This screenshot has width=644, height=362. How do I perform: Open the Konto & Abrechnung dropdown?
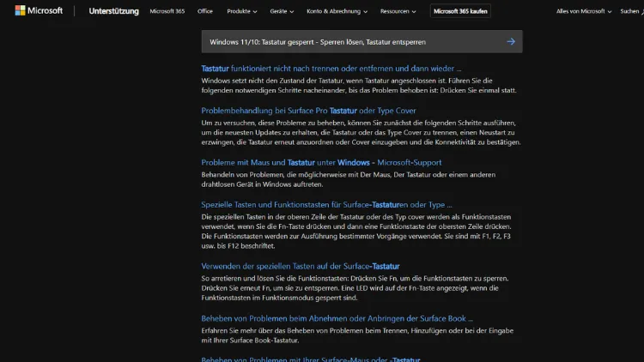point(337,11)
